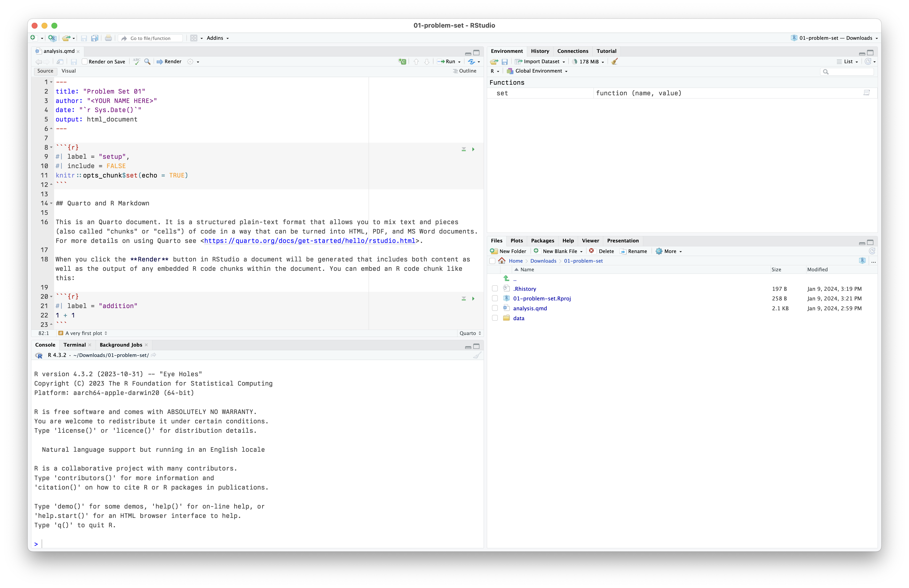Open the Import Dataset dropdown
Screen dimensions: 909x588
(540, 61)
